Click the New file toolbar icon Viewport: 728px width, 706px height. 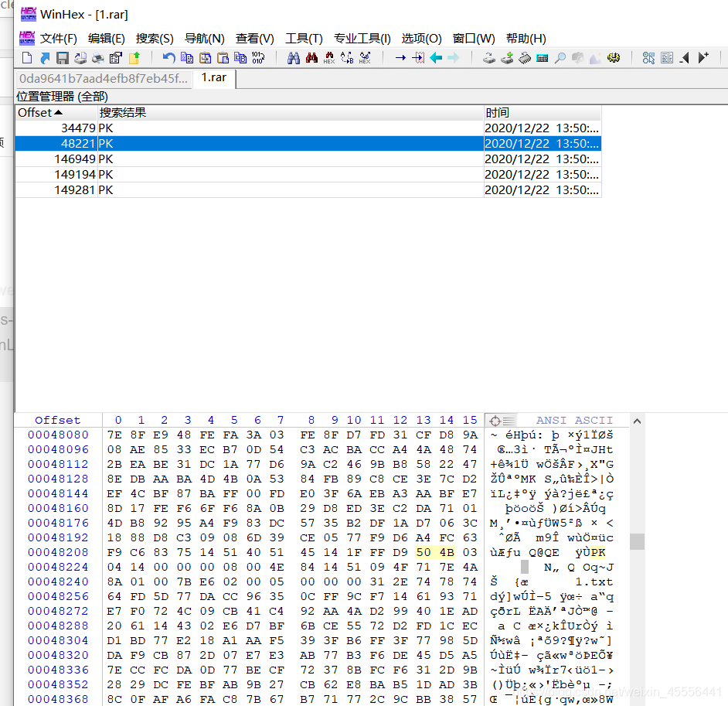[x=27, y=58]
